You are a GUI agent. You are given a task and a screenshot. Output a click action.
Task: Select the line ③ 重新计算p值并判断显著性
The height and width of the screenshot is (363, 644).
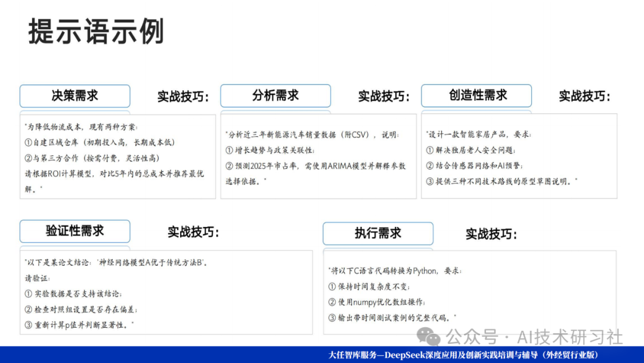pyautogui.click(x=79, y=324)
